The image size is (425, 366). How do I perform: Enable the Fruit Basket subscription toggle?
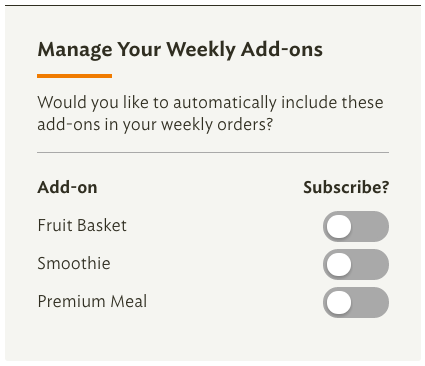tap(356, 226)
